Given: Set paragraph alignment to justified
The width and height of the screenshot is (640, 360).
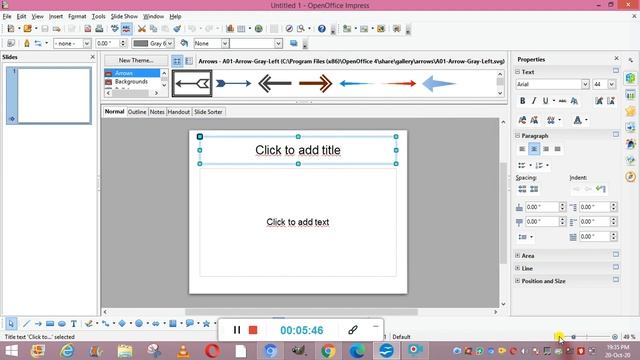Looking at the screenshot, I should (x=558, y=149).
